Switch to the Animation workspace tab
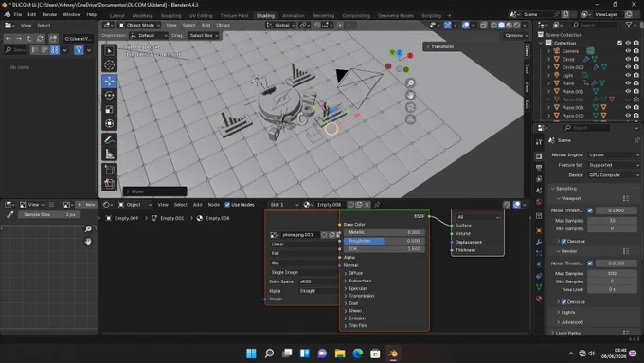This screenshot has width=644, height=363. point(294,15)
